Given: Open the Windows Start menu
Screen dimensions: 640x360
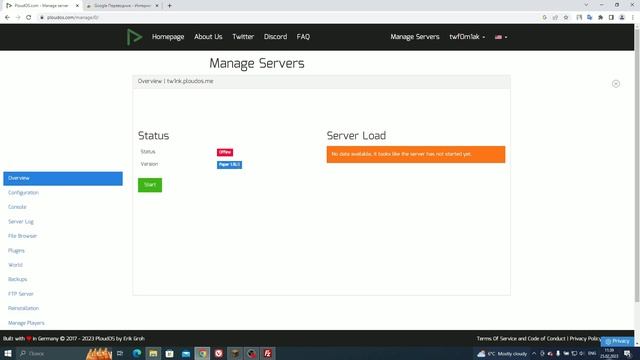Looking at the screenshot, I should (x=7, y=353).
